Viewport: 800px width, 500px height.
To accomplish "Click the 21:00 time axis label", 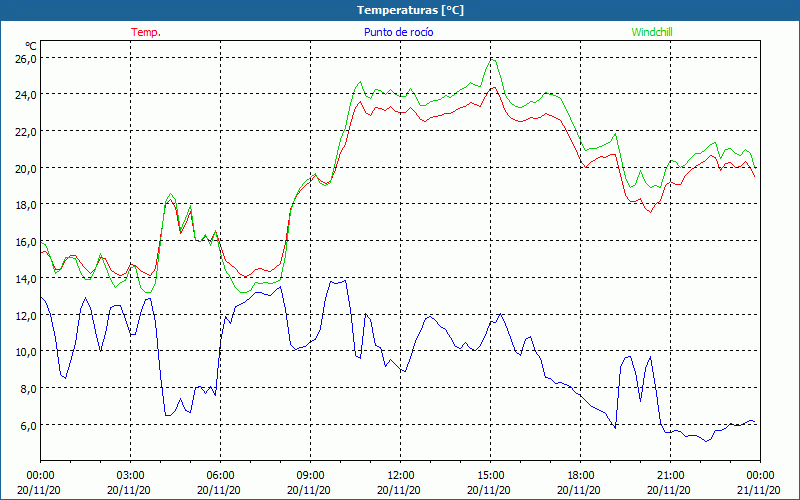I will [x=670, y=476].
